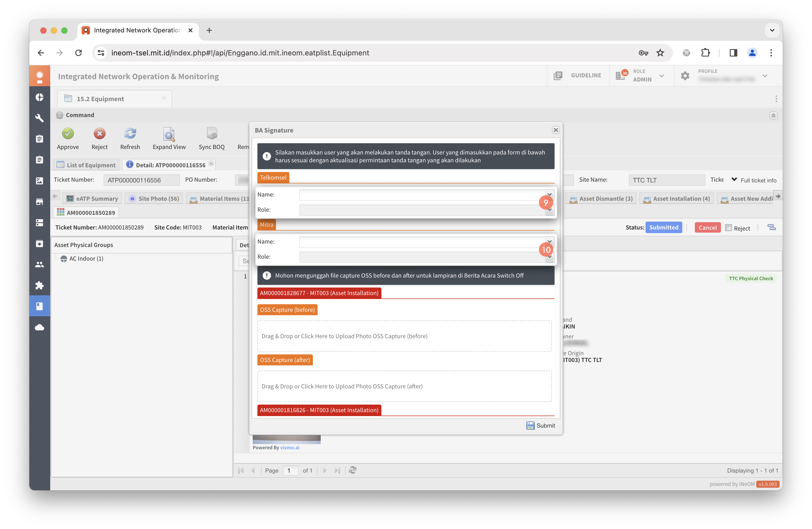
Task: Open a new browser tab
Action: tap(209, 30)
